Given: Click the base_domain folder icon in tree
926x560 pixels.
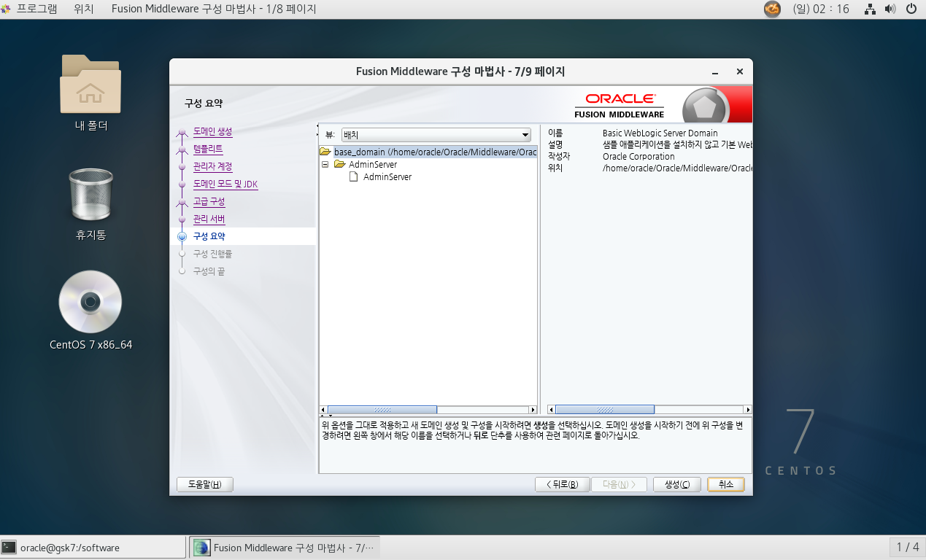Looking at the screenshot, I should tap(325, 152).
